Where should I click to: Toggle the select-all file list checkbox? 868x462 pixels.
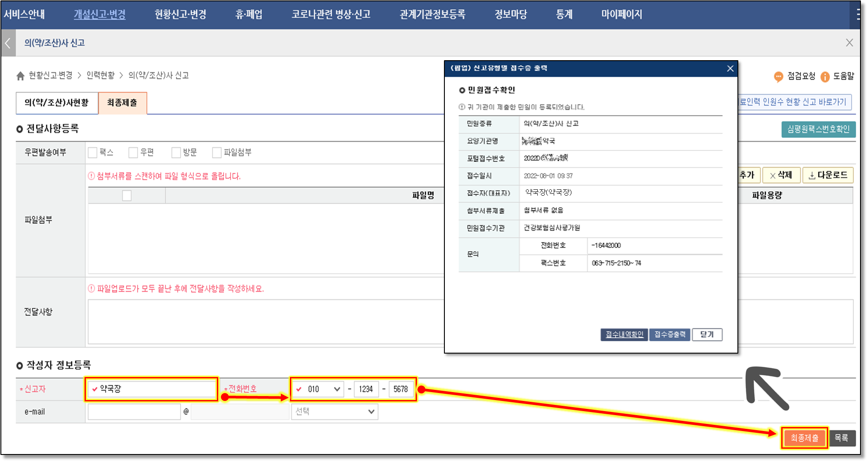tap(127, 196)
